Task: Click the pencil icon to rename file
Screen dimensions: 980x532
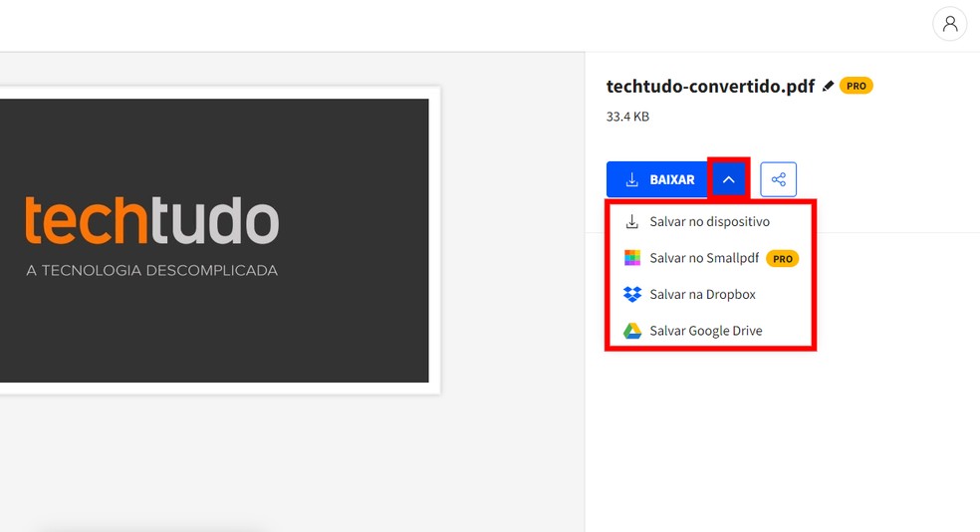Action: [x=828, y=87]
